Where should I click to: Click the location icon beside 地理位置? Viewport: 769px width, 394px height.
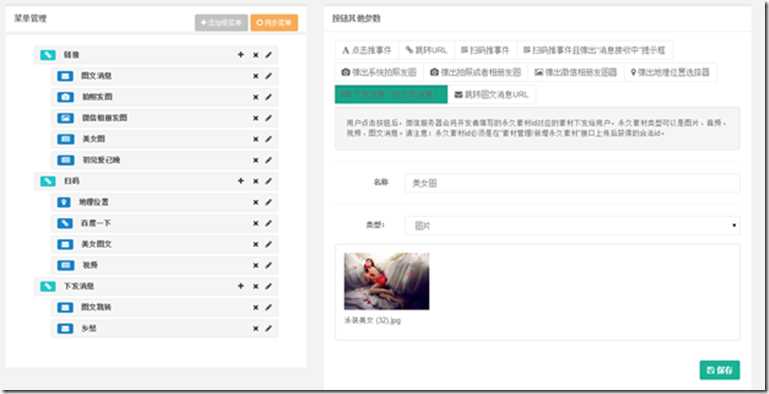tap(64, 202)
